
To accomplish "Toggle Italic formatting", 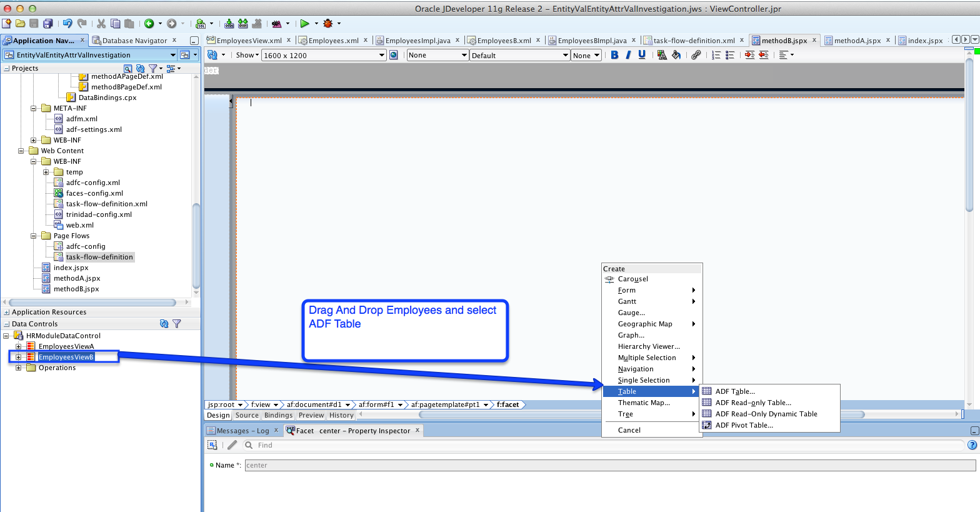I will click(628, 55).
